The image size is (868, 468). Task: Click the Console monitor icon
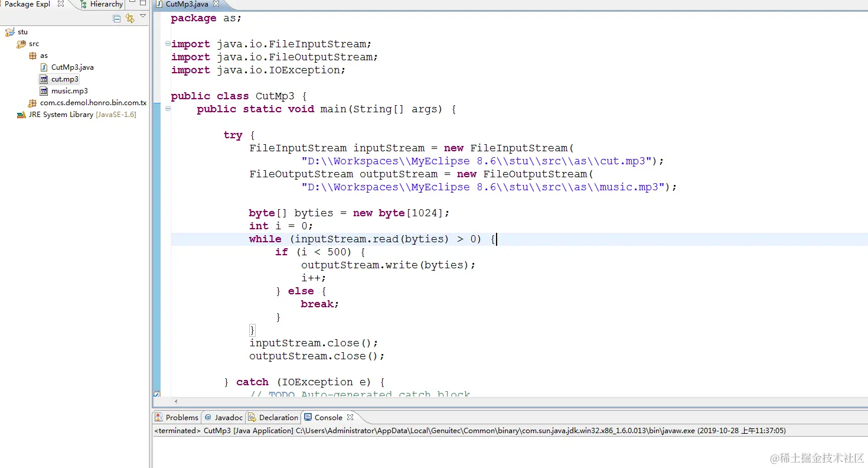[308, 417]
